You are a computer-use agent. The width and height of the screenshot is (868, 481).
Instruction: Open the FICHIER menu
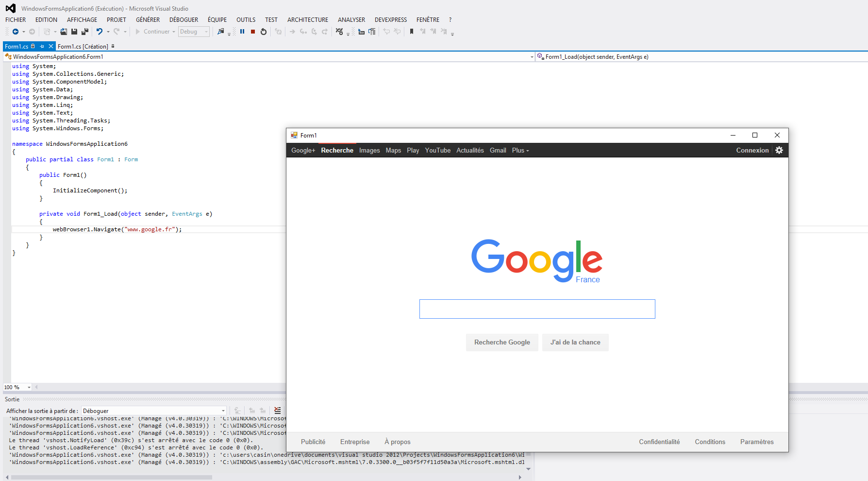coord(16,20)
